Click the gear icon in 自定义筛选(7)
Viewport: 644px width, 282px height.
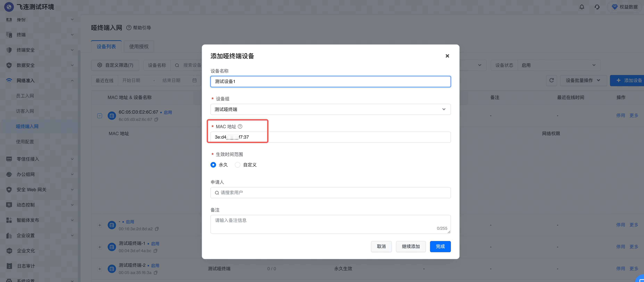[100, 65]
